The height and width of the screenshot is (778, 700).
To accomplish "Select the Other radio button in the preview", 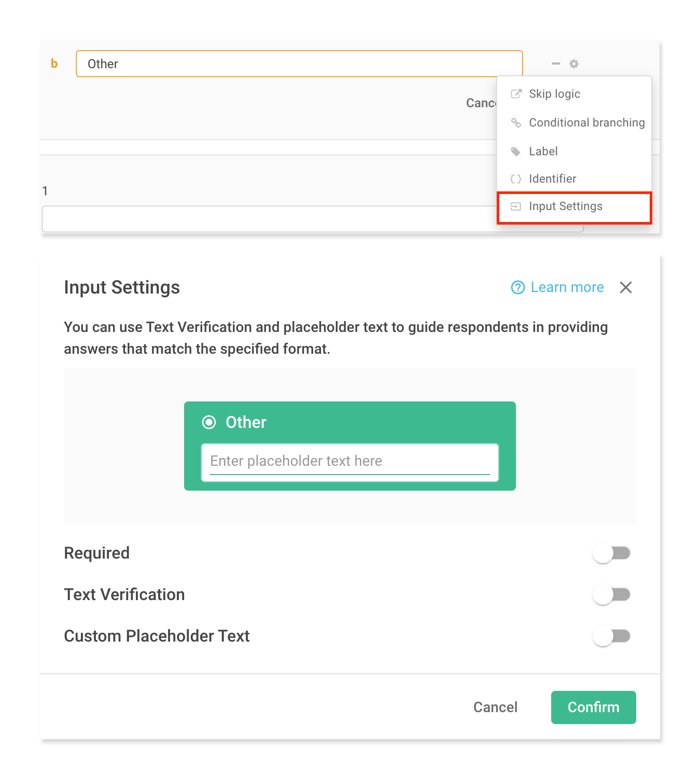I will pyautogui.click(x=209, y=422).
